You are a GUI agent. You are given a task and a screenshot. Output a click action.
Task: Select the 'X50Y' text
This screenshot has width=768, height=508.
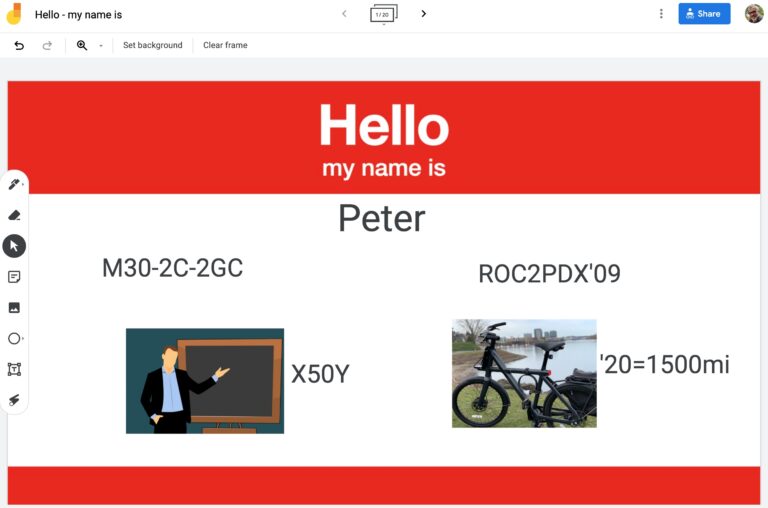pos(320,374)
